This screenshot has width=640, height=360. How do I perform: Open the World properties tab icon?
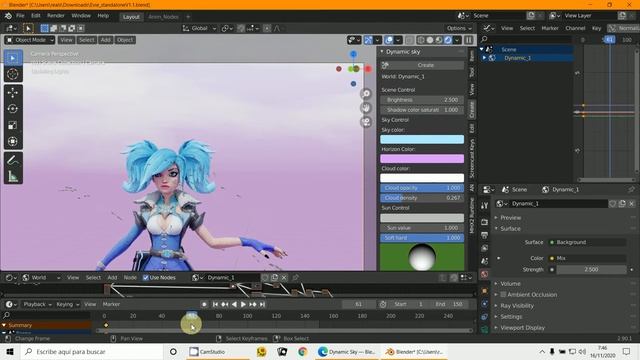(x=484, y=274)
